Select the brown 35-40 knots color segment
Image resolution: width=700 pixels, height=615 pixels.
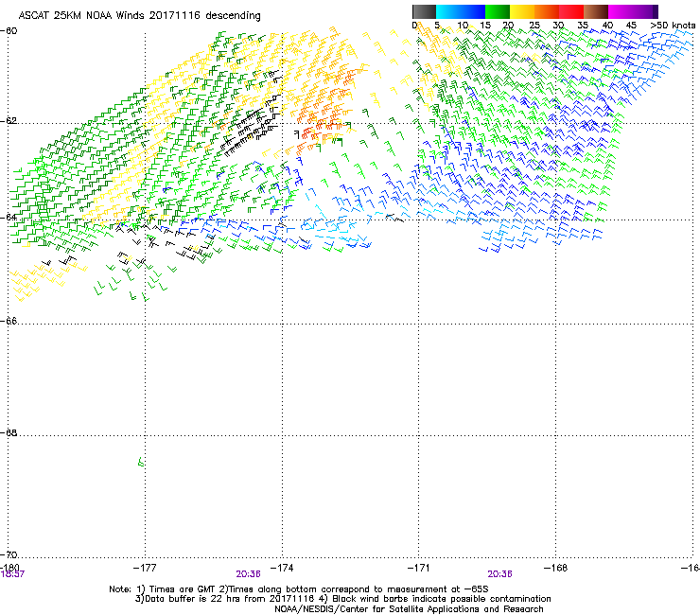coord(596,11)
